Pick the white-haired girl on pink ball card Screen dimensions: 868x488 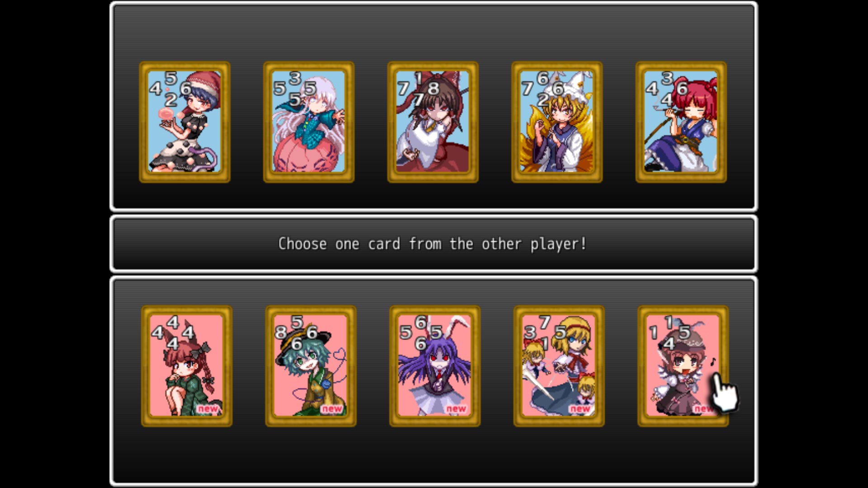coord(309,122)
